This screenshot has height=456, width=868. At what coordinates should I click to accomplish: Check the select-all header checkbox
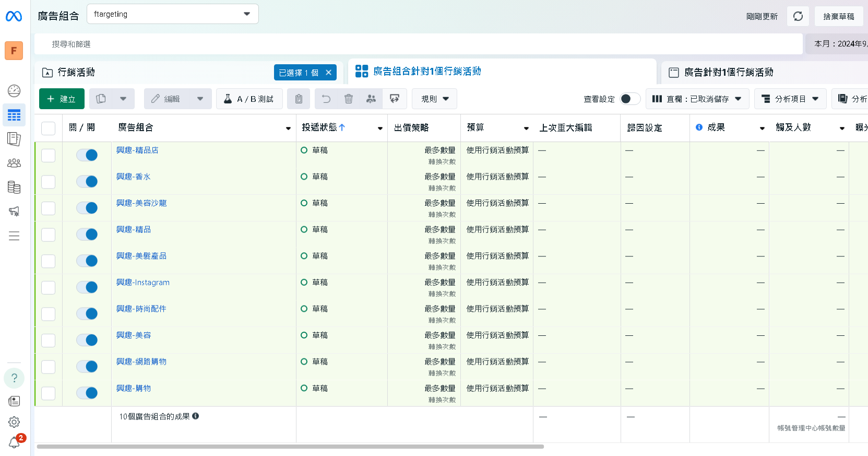click(x=48, y=128)
